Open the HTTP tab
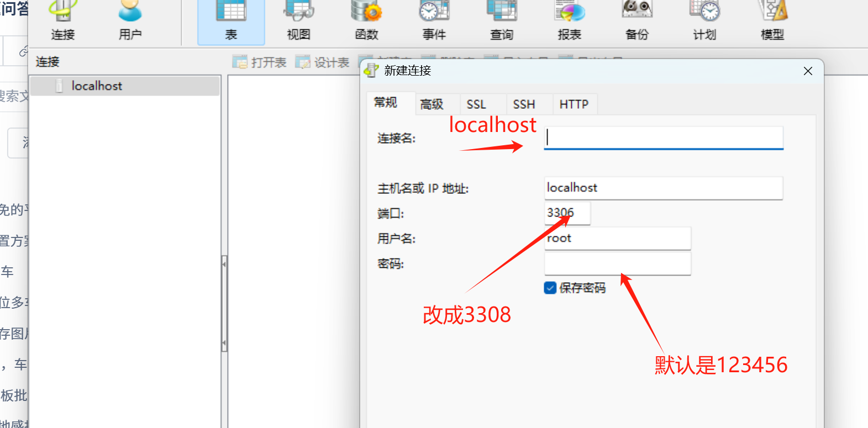 pyautogui.click(x=574, y=104)
